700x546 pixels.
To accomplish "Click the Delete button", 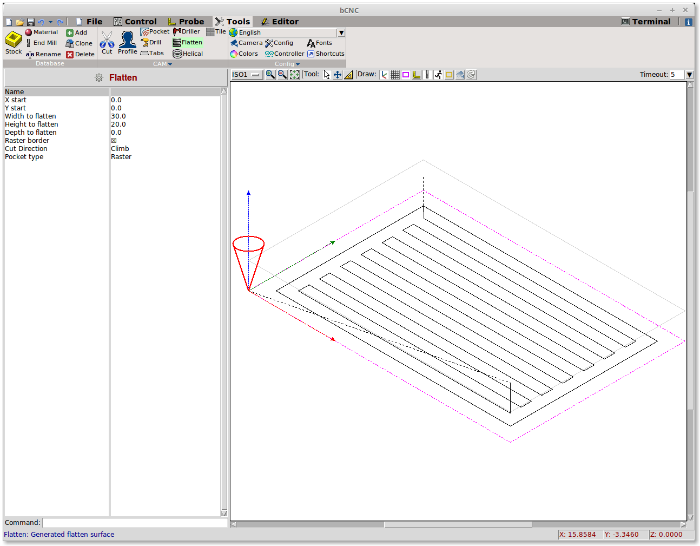I will click(80, 54).
